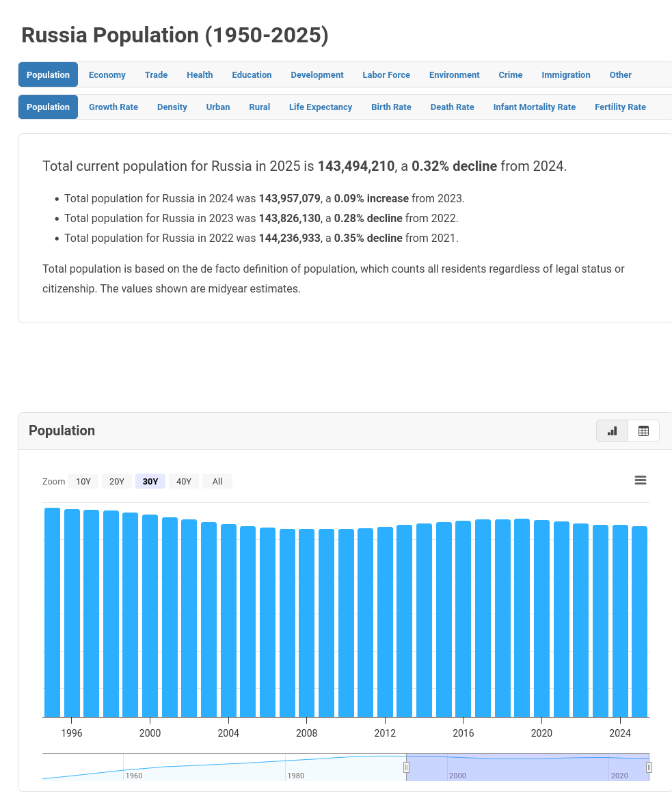Open the Immigration tab

point(565,75)
